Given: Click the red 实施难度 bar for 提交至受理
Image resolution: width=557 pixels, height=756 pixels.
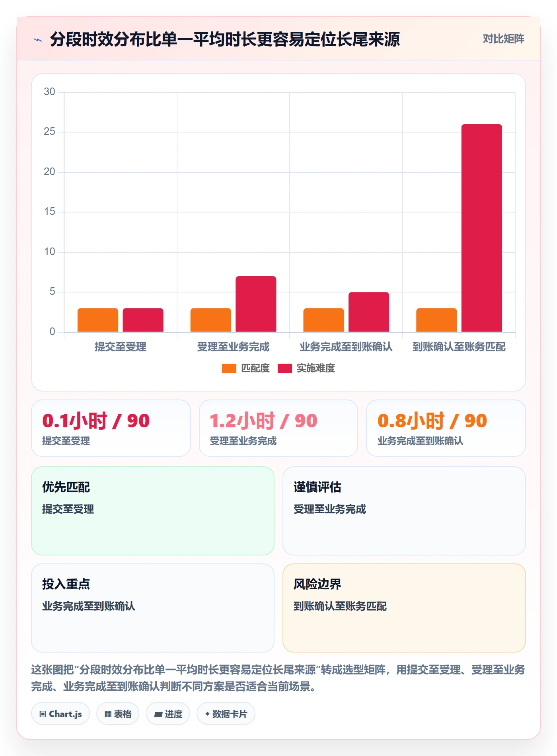Looking at the screenshot, I should pyautogui.click(x=143, y=320).
